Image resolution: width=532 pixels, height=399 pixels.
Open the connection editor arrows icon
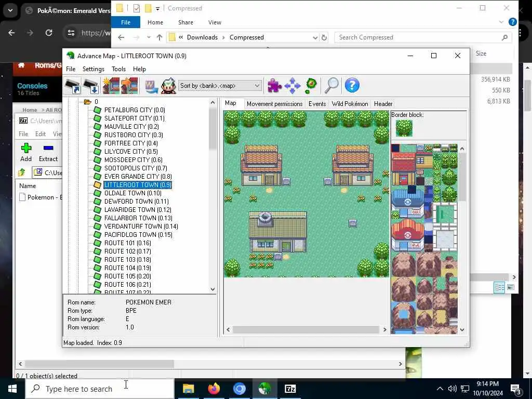292,86
